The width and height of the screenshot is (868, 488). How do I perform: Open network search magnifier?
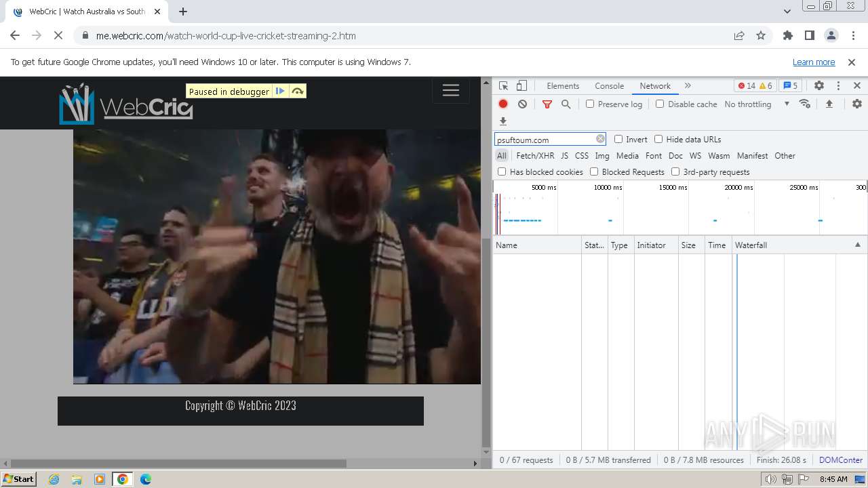tap(566, 104)
